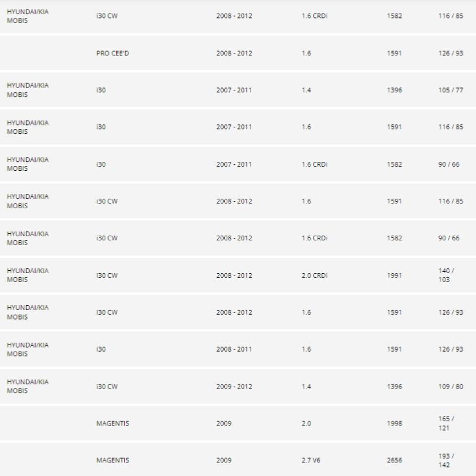Select HYUNDAI/KIA MOBIS in the 2009 - 2012 row
This screenshot has width=476, height=476.
(27, 387)
